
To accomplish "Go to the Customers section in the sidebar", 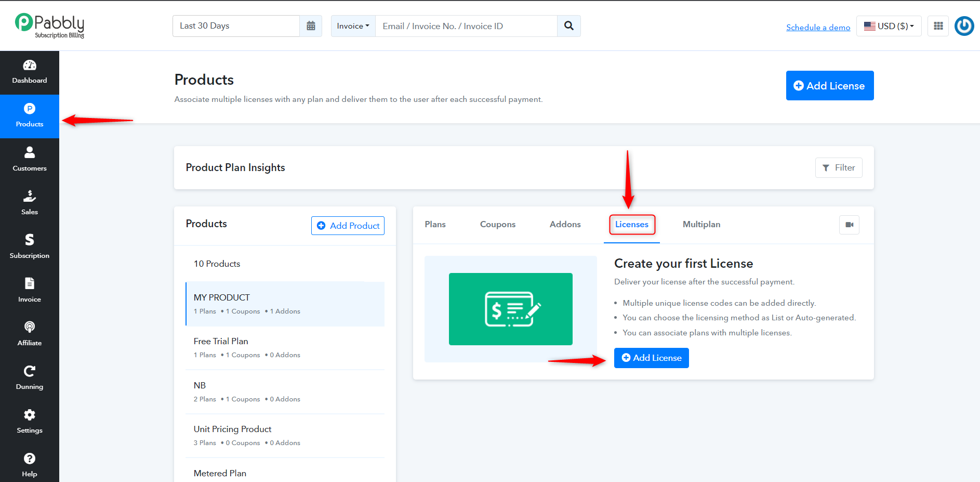I will [30, 160].
